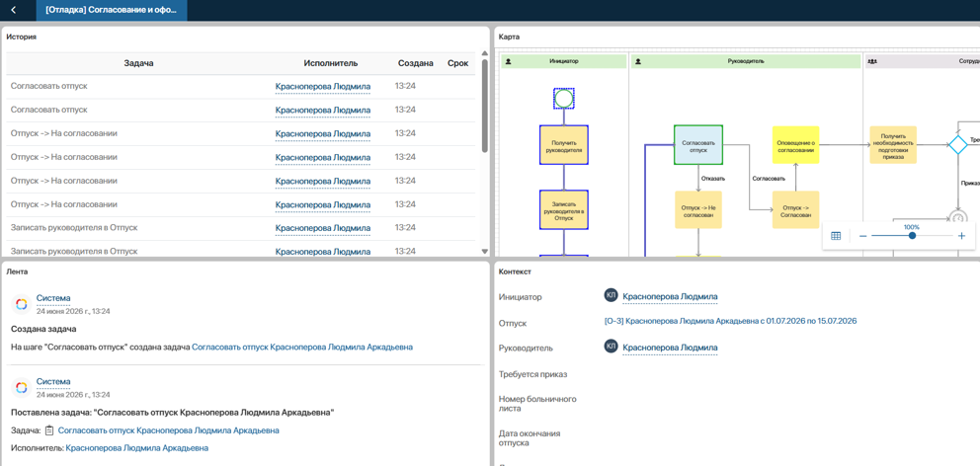Open the [Отладка] Согласование tab

coord(112,11)
